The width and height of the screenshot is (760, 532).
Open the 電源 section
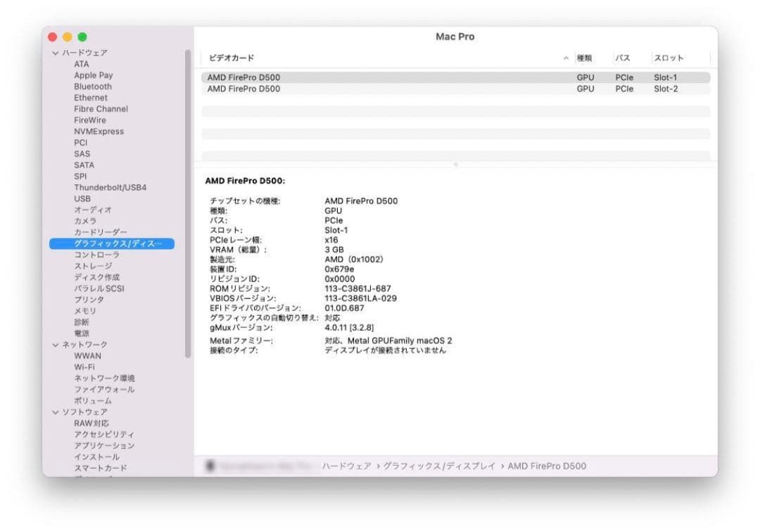point(81,333)
